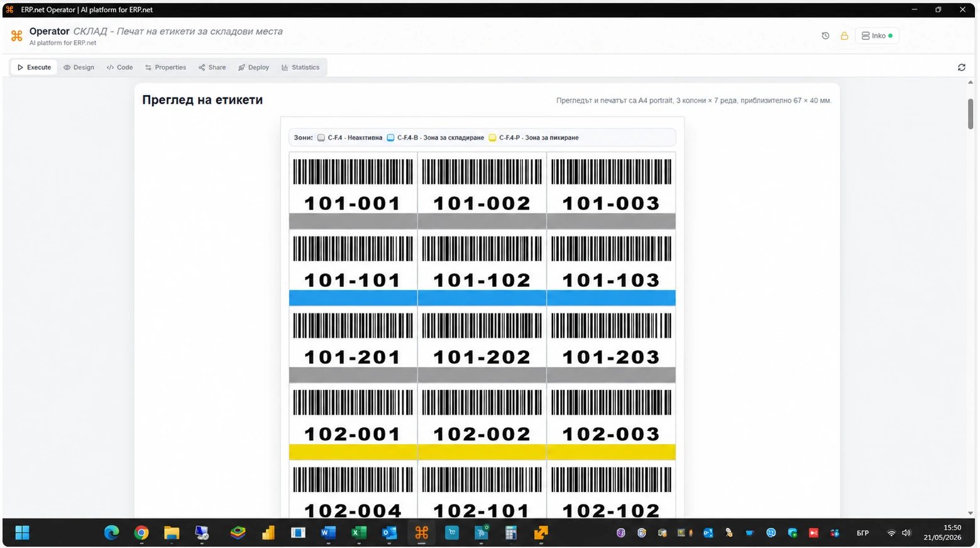Image resolution: width=980 pixels, height=548 pixels.
Task: Choose the 102-003 picking-zone label
Action: (611, 422)
